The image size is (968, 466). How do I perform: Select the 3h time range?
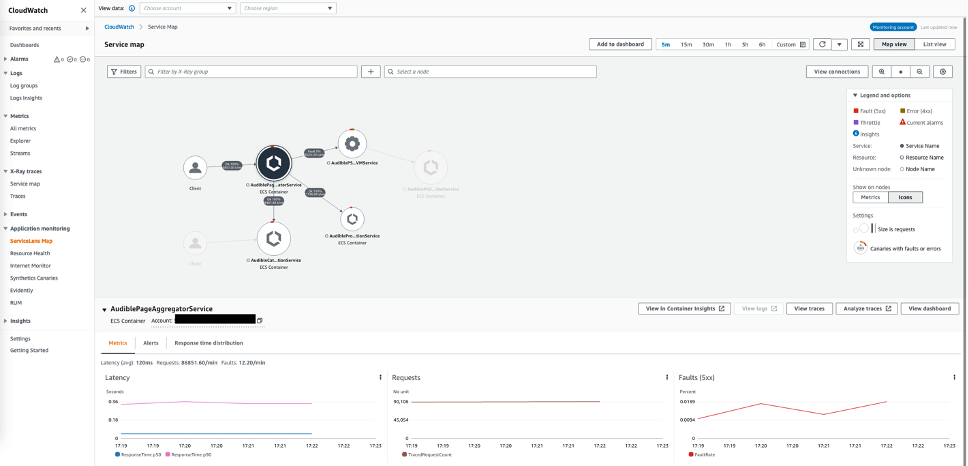(x=745, y=44)
